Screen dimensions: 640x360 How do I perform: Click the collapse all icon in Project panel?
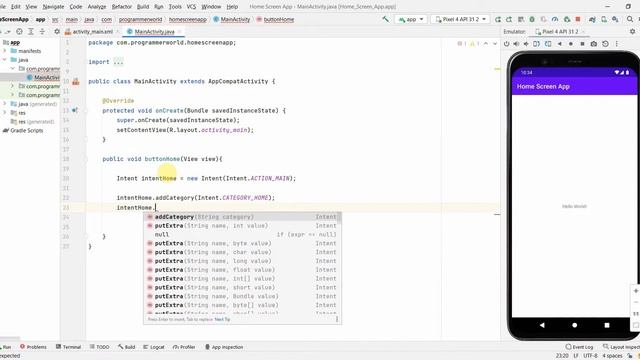pyautogui.click(x=42, y=31)
